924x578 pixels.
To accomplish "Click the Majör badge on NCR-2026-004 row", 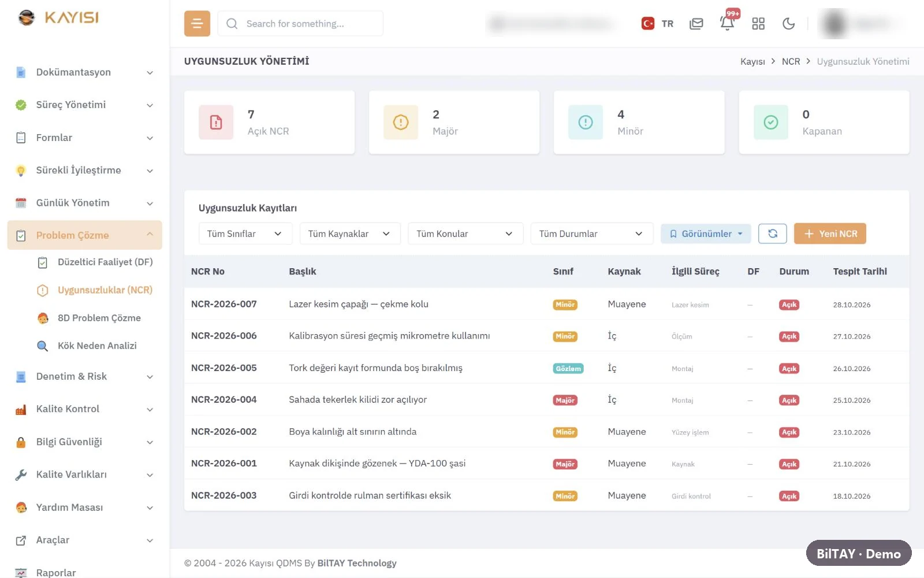I will tap(565, 400).
